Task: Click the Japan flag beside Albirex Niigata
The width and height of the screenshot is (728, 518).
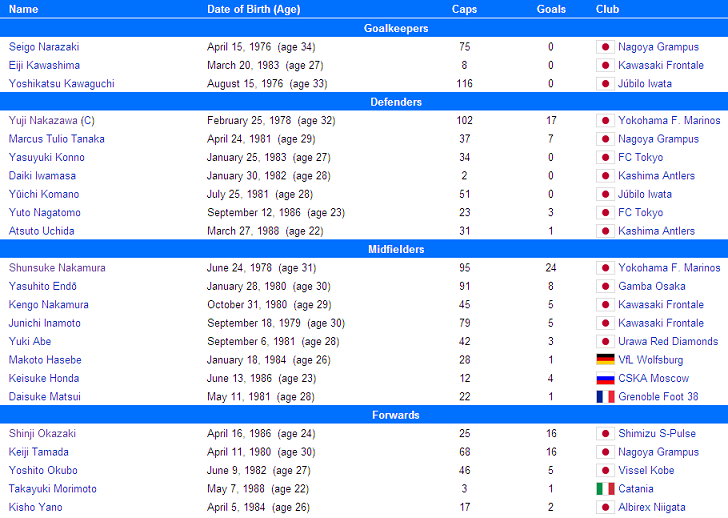Action: tap(605, 507)
